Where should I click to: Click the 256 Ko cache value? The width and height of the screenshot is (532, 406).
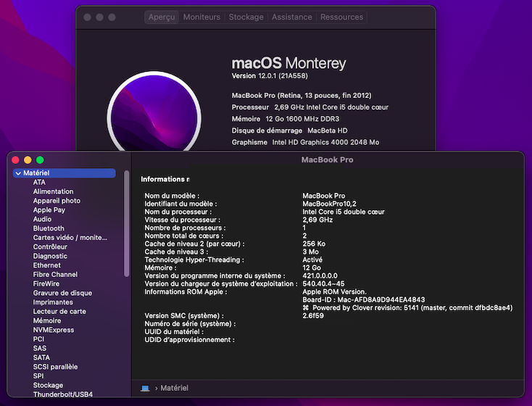pyautogui.click(x=314, y=244)
